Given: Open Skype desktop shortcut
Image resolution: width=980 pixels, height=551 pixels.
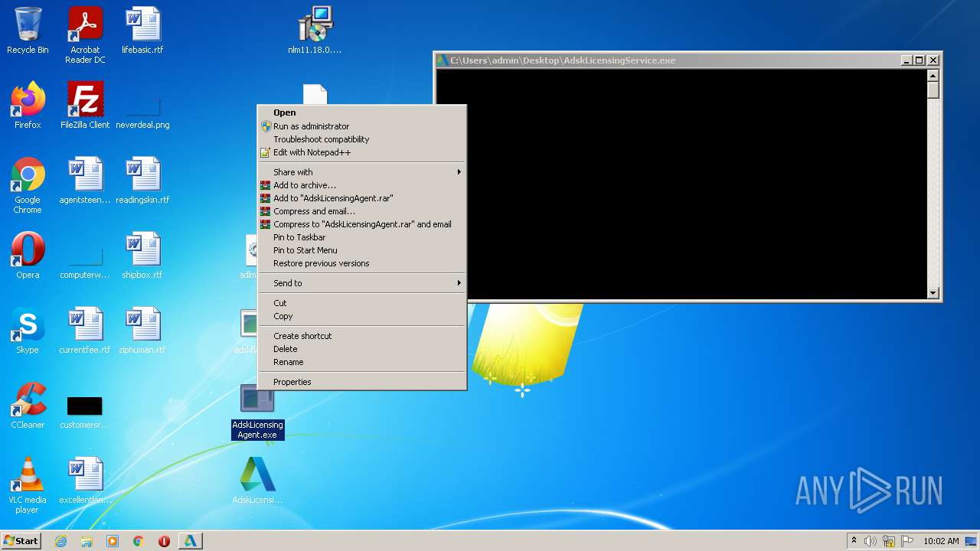Looking at the screenshot, I should (28, 331).
